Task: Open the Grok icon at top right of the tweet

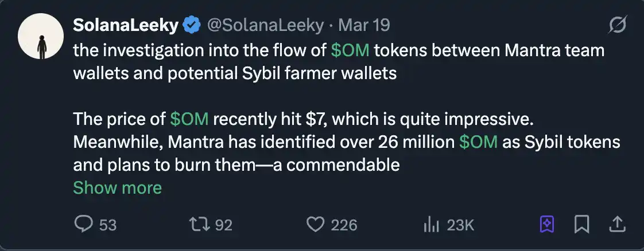Action: [x=618, y=25]
